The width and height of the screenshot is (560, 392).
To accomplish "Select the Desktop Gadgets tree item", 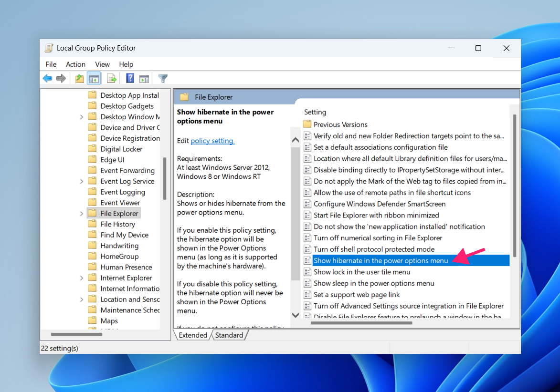I will tap(127, 106).
